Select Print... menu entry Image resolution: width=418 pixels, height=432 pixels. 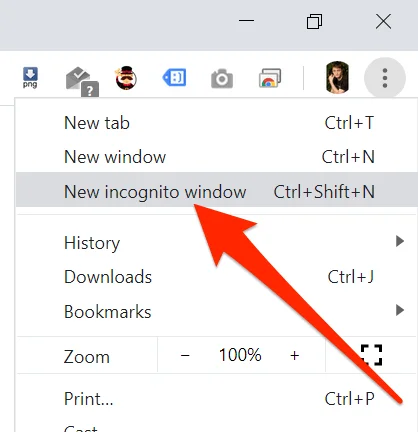click(x=217, y=399)
